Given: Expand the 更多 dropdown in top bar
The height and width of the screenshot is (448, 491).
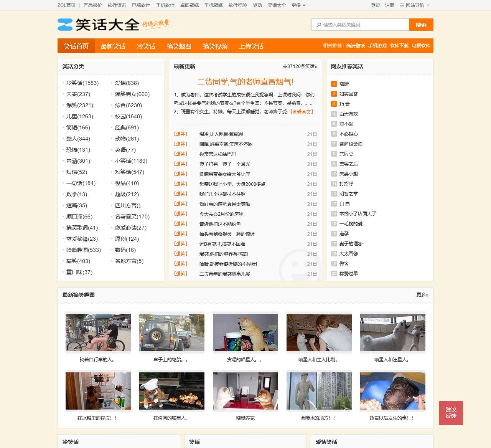Looking at the screenshot, I should (x=298, y=5).
